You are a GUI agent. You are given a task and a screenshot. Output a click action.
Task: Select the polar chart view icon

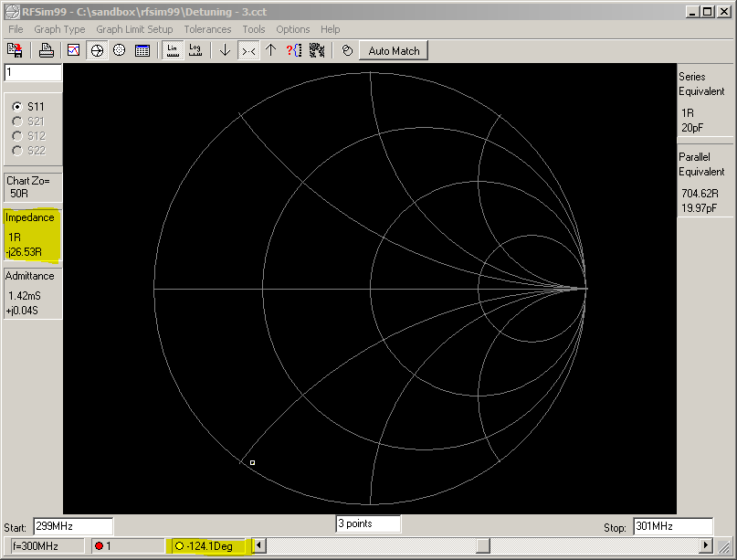click(x=120, y=50)
